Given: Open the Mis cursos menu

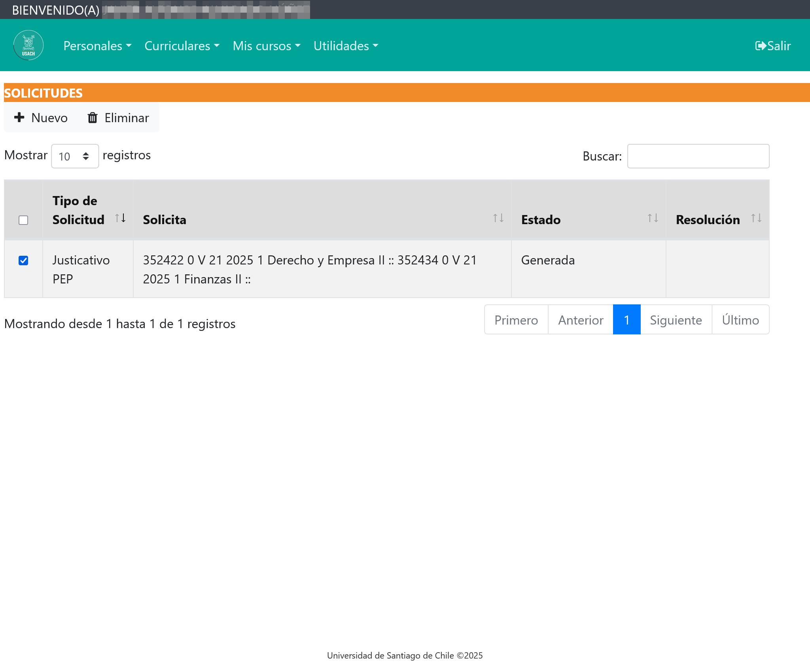Looking at the screenshot, I should click(x=267, y=46).
